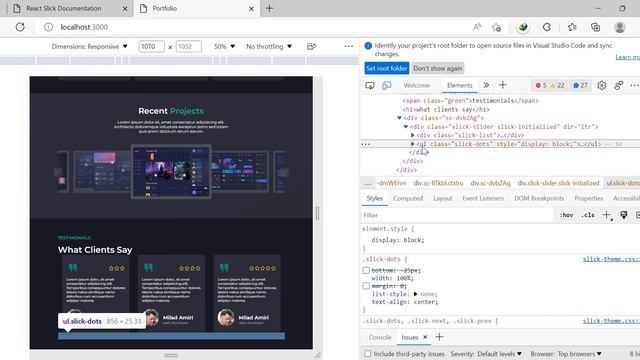Add a tool to the drawer

(x=439, y=337)
